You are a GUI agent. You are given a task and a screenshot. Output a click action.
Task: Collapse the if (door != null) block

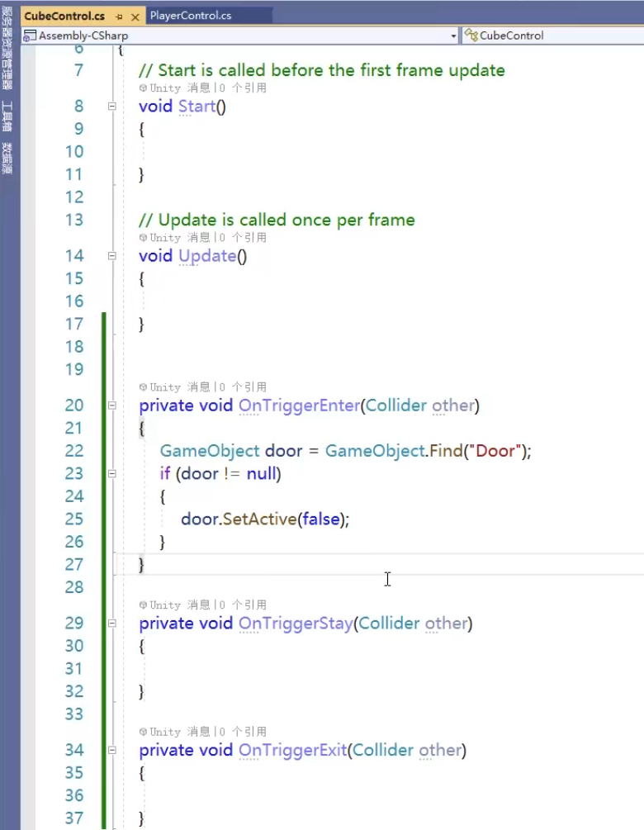pyautogui.click(x=112, y=474)
